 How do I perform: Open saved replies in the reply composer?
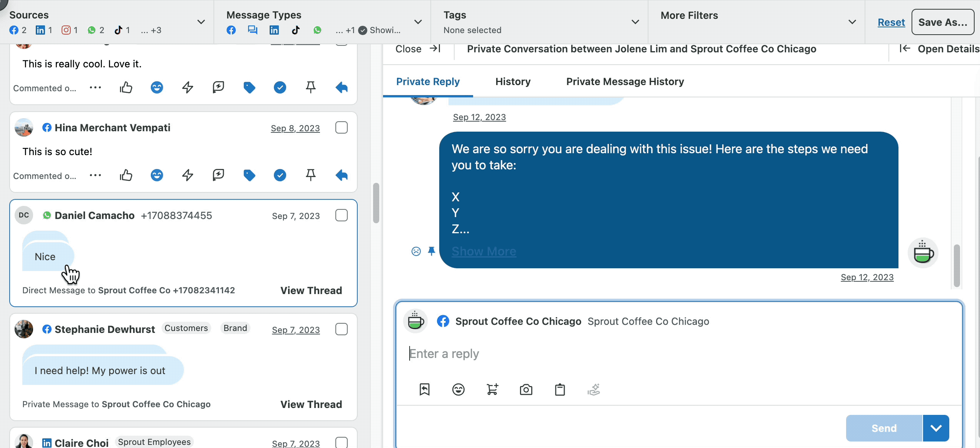(x=424, y=389)
